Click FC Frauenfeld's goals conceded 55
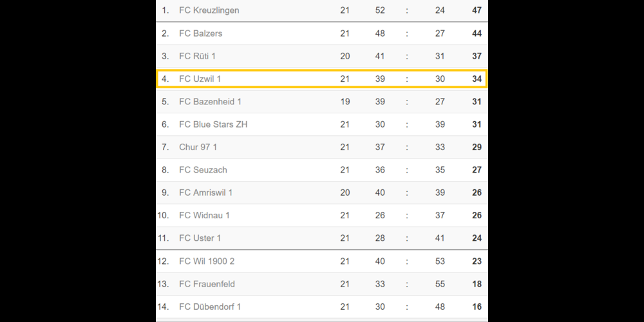The width and height of the screenshot is (644, 322). pos(440,284)
